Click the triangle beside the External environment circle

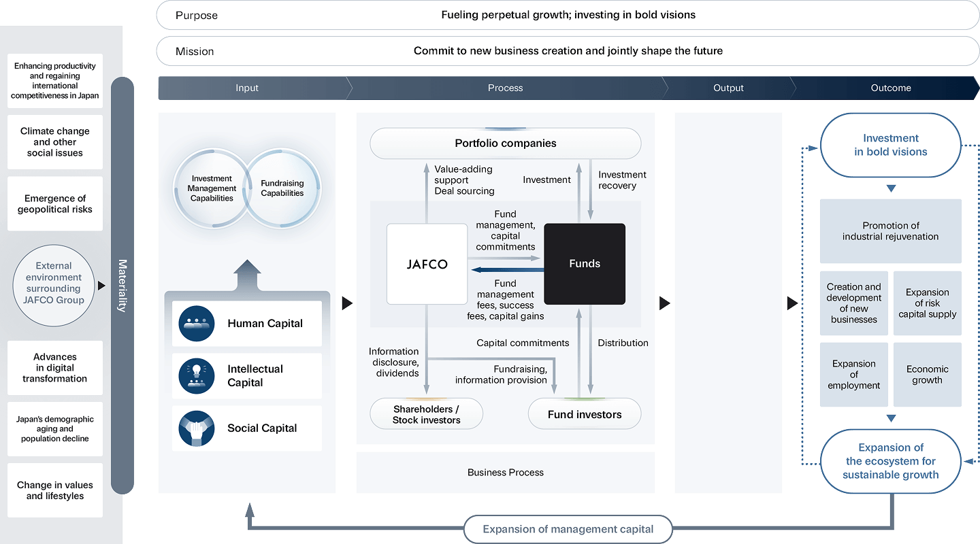tap(101, 286)
